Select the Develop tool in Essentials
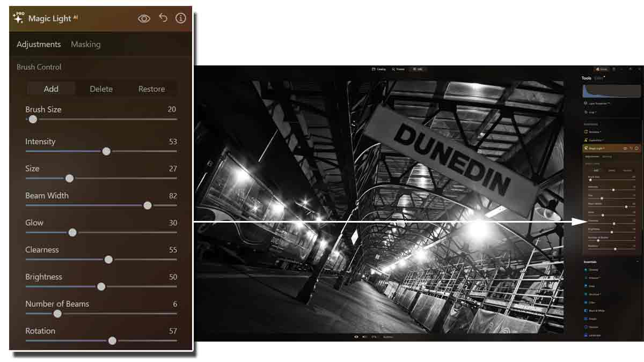 click(x=593, y=269)
